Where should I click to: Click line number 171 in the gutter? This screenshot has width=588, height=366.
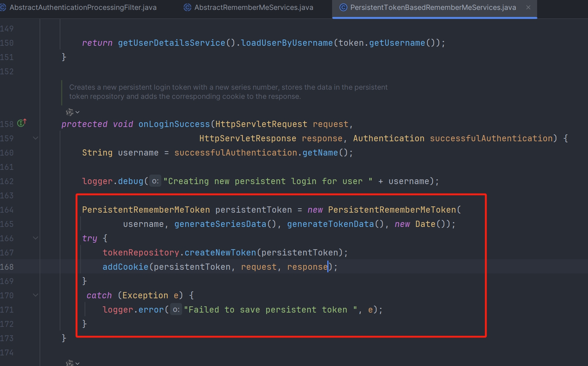click(x=7, y=310)
